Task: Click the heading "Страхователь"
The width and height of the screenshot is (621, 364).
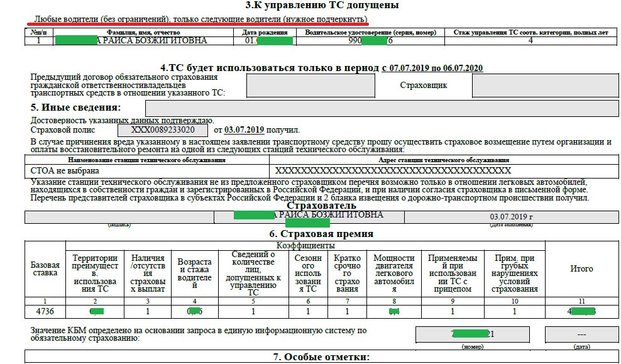Action: (x=321, y=206)
